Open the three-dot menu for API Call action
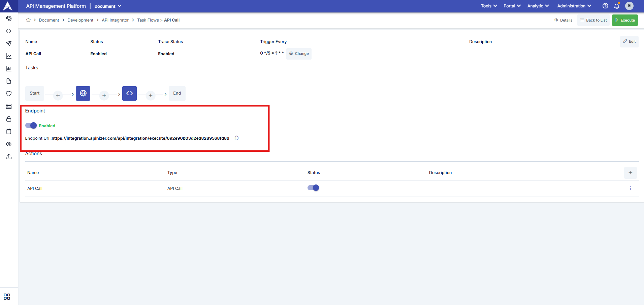The width and height of the screenshot is (644, 305). (x=630, y=189)
